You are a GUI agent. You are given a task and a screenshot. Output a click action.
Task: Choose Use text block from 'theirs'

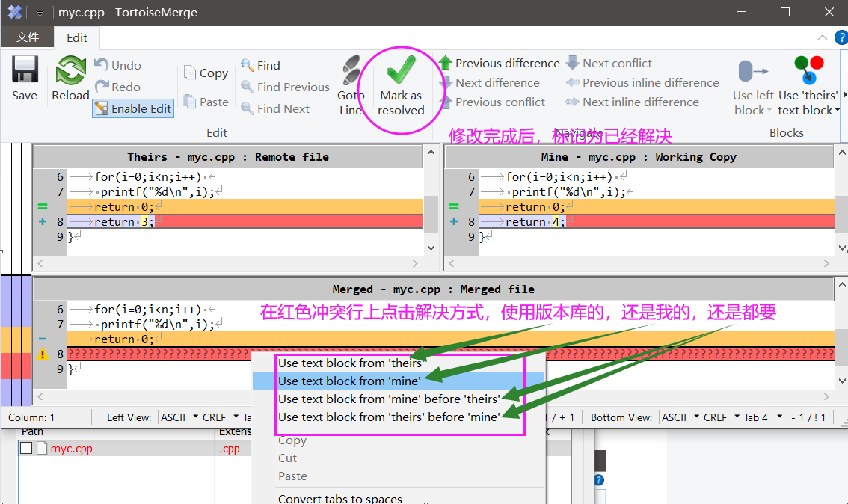[x=399, y=363]
